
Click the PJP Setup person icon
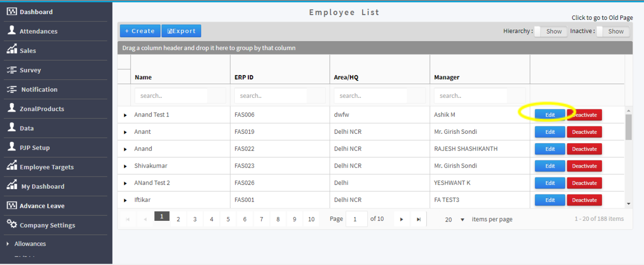[x=12, y=147]
